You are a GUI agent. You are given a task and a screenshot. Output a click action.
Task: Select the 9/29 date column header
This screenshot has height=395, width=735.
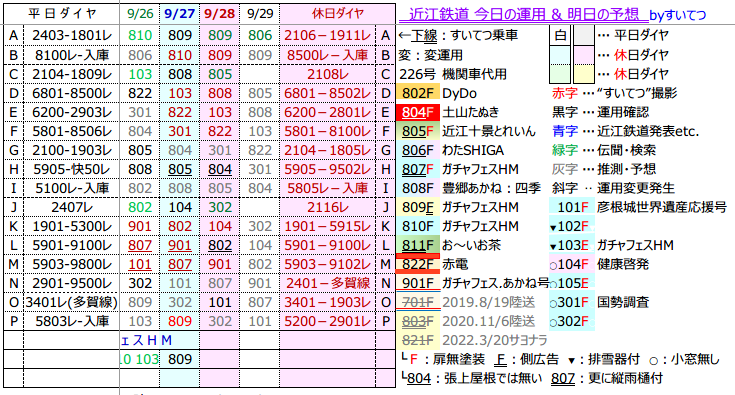click(260, 14)
